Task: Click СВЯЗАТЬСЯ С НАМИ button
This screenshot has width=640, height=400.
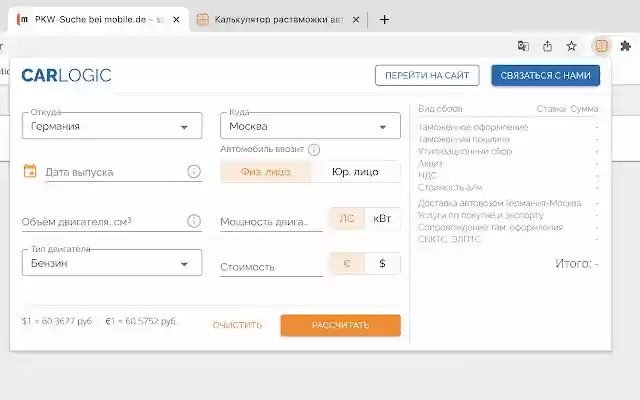Action: [546, 76]
